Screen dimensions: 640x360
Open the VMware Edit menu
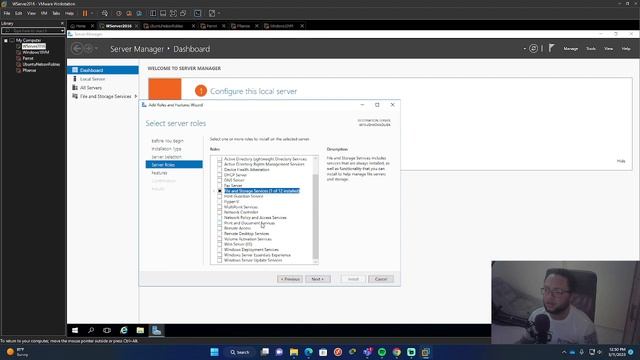(x=19, y=13)
